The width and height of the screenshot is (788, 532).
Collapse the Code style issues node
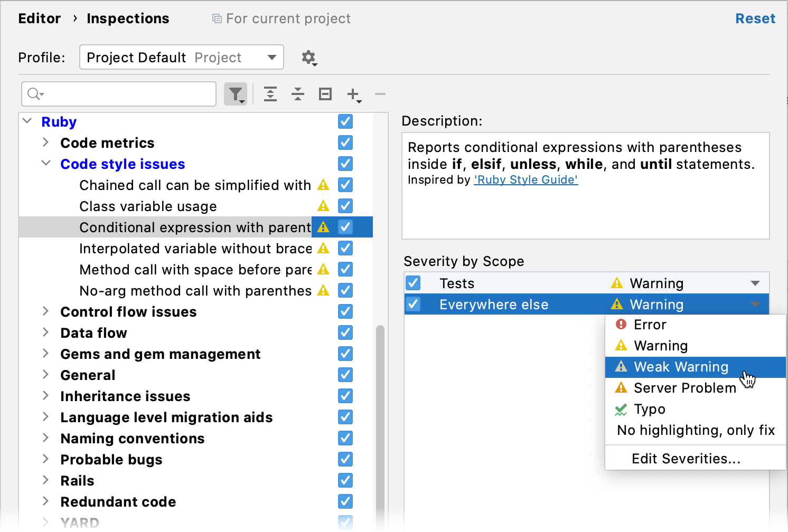(x=46, y=164)
